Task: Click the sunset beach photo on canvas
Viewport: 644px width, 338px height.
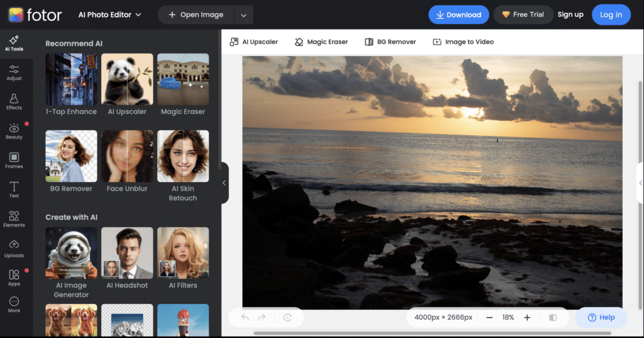Action: [x=432, y=183]
